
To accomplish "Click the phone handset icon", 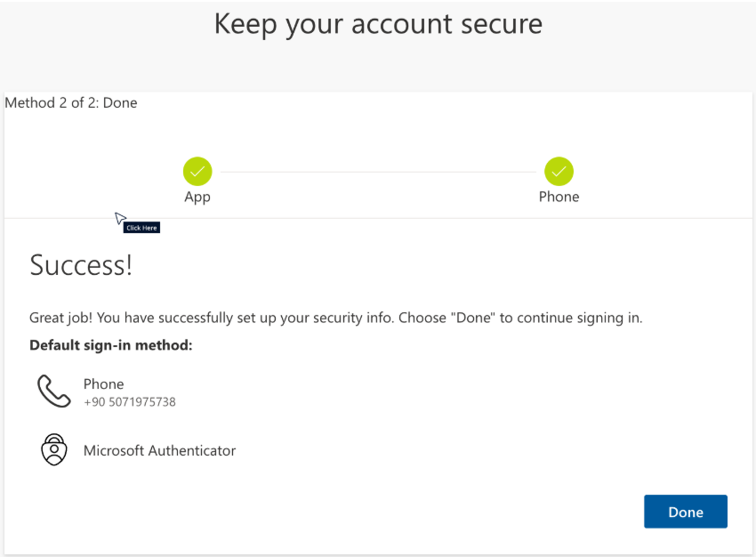I will pyautogui.click(x=53, y=391).
